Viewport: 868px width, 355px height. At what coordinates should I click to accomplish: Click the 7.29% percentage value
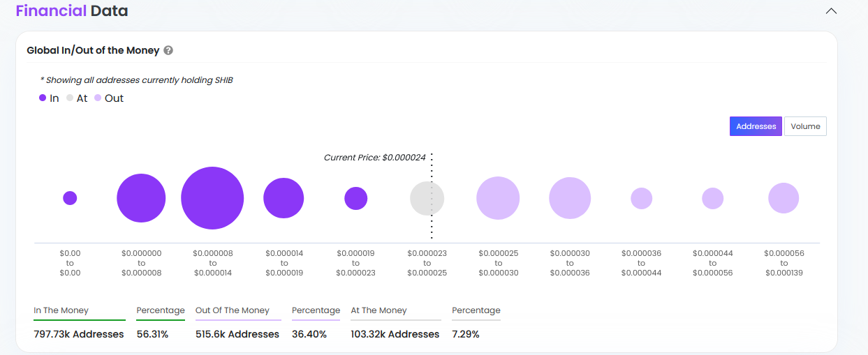pos(466,334)
